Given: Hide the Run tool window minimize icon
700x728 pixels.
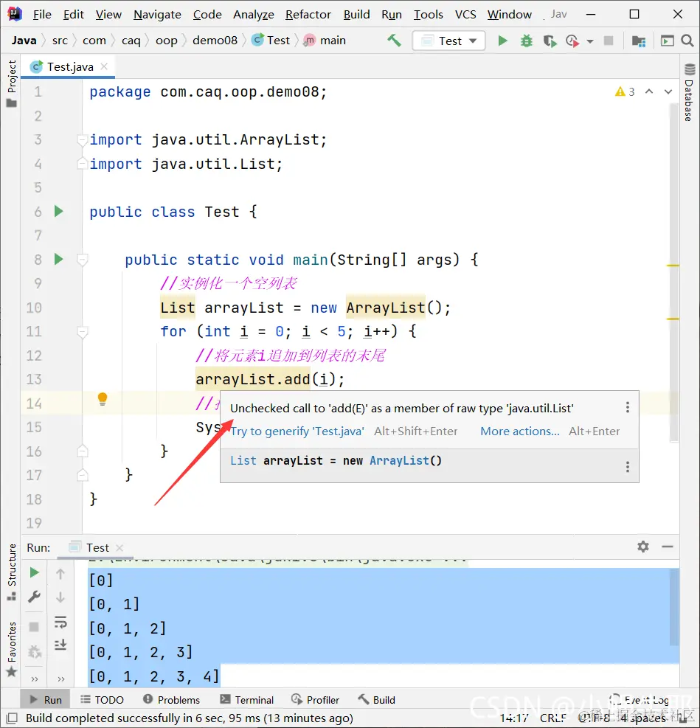Looking at the screenshot, I should pyautogui.click(x=668, y=547).
